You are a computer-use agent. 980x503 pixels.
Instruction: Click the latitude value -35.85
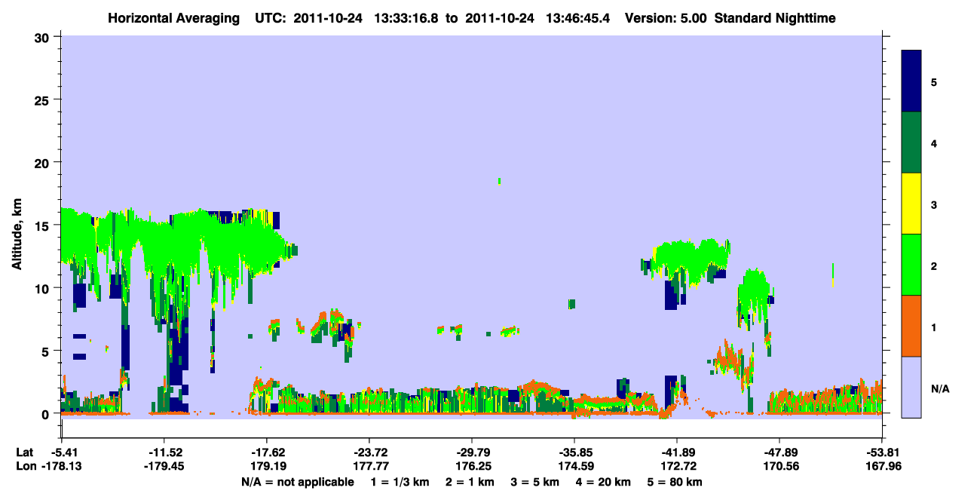[x=574, y=452]
